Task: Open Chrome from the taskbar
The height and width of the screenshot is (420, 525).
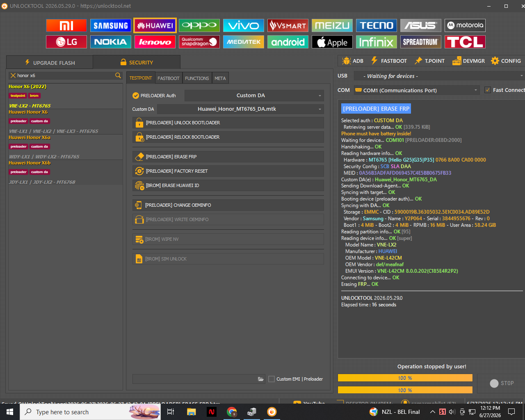Action: [x=232, y=412]
